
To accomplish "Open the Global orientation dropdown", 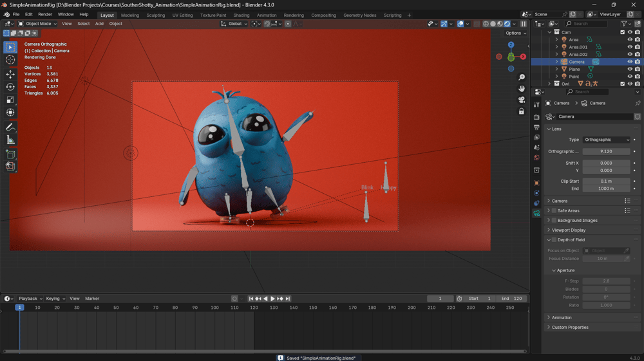I will (234, 24).
